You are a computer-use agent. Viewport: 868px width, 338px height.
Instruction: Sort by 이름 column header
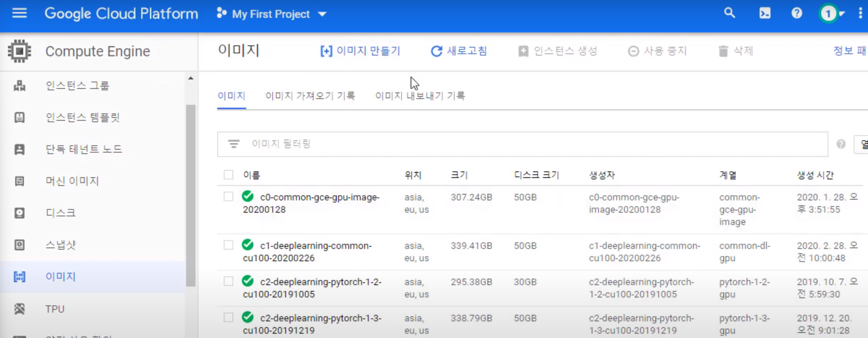click(x=251, y=175)
